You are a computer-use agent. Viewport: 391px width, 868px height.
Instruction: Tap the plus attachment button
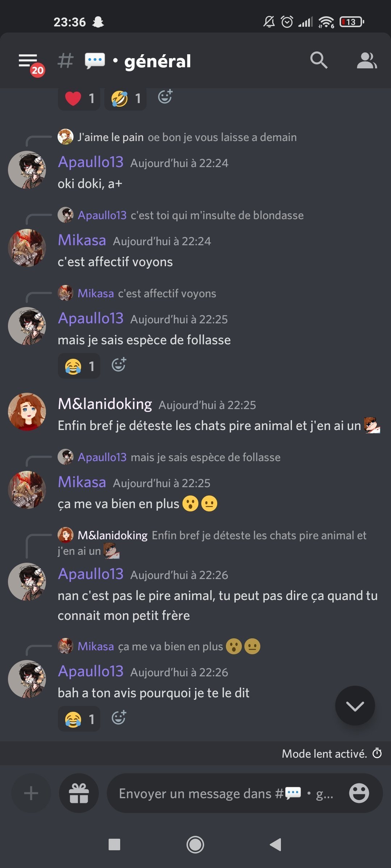point(31,793)
